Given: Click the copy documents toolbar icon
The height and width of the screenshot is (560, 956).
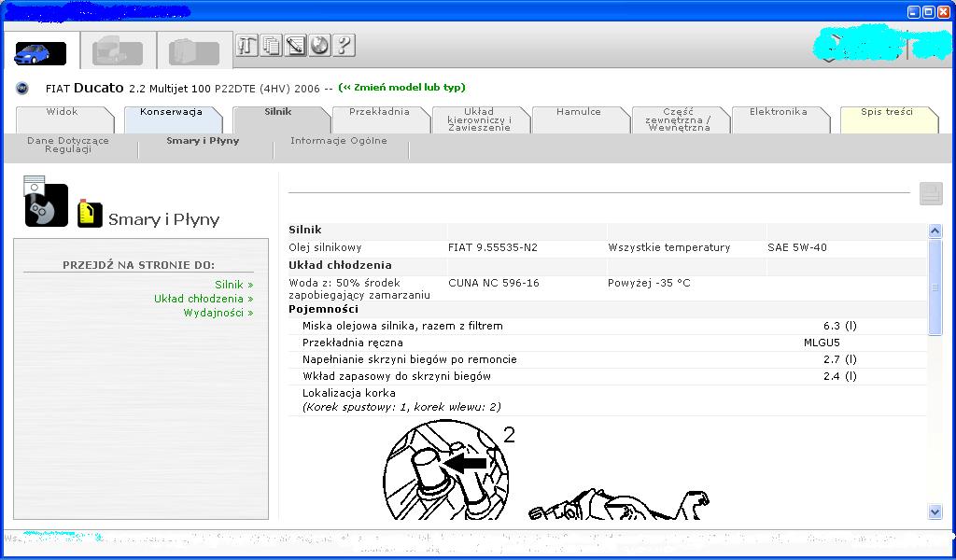Looking at the screenshot, I should (272, 45).
